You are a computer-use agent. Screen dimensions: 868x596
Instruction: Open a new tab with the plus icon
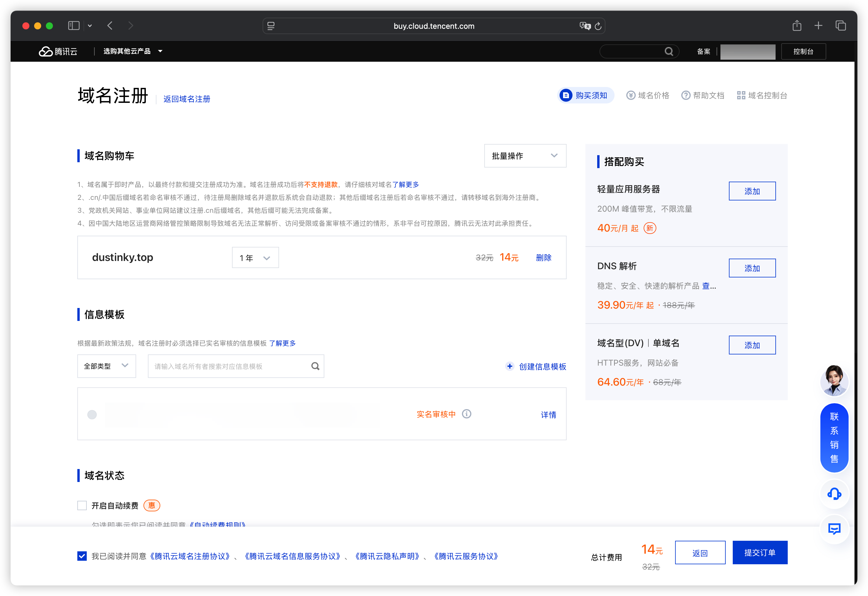818,26
